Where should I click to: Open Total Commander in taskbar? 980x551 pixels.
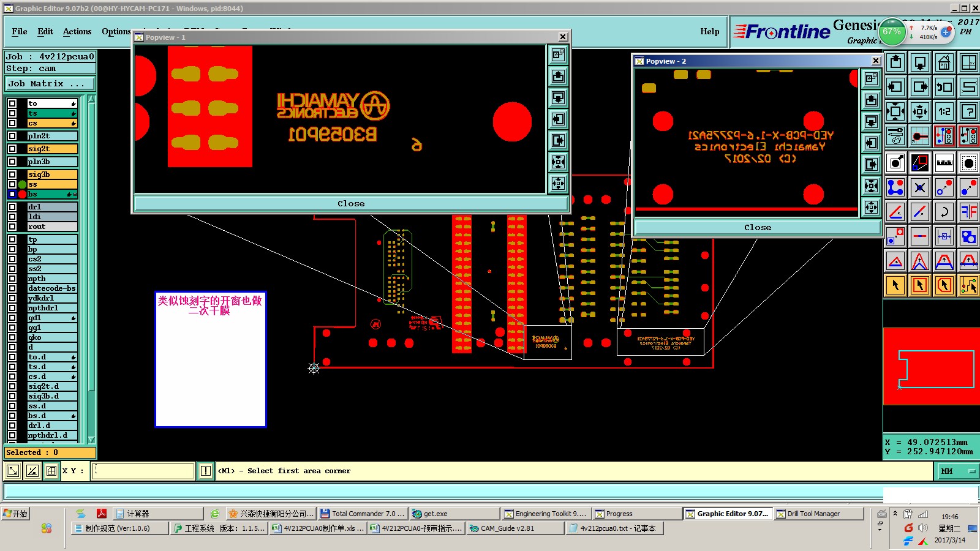click(x=363, y=514)
